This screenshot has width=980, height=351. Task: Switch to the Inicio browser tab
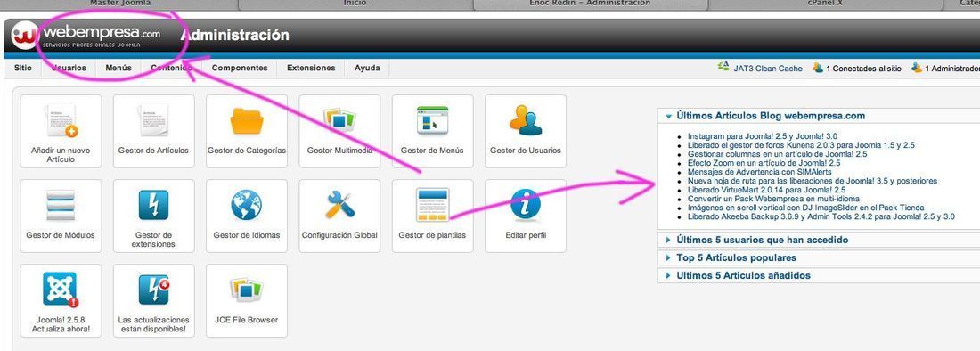[355, 4]
